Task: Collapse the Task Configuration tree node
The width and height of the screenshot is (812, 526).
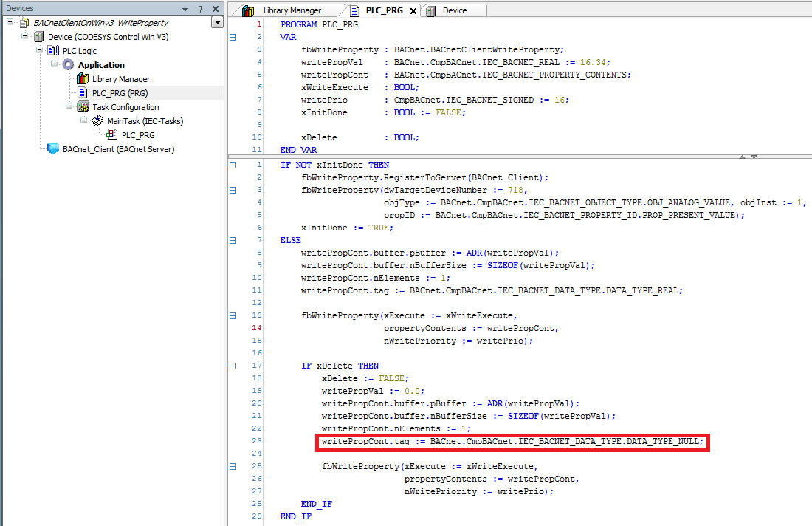Action: coord(70,107)
